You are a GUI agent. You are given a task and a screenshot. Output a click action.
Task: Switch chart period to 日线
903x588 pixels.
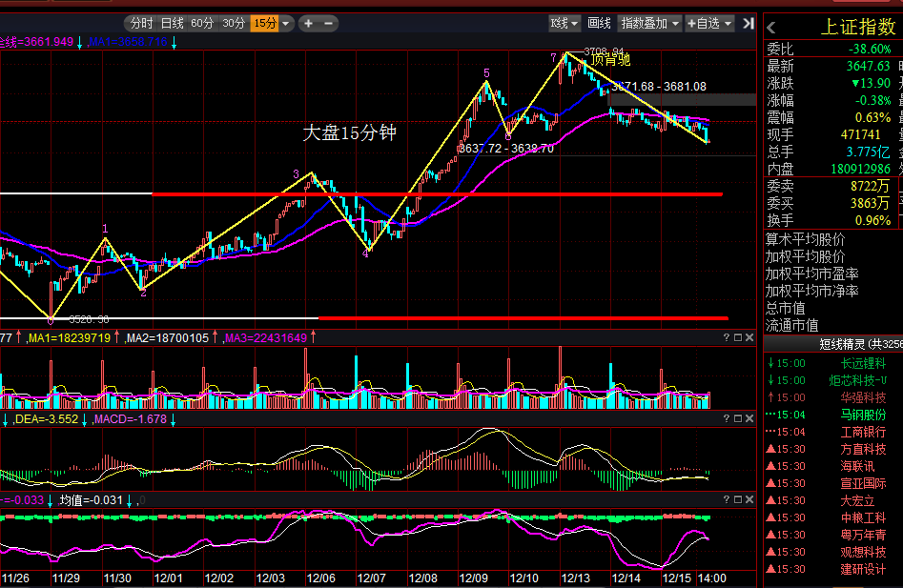click(172, 24)
